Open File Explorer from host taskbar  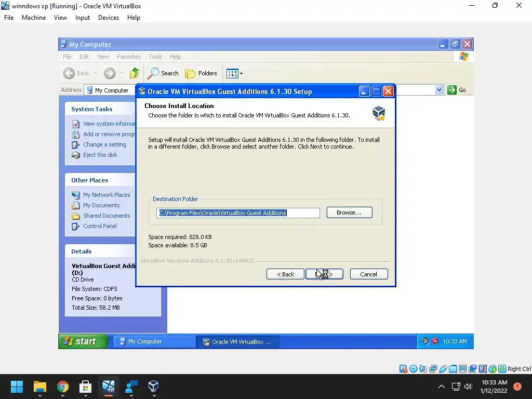point(39,387)
